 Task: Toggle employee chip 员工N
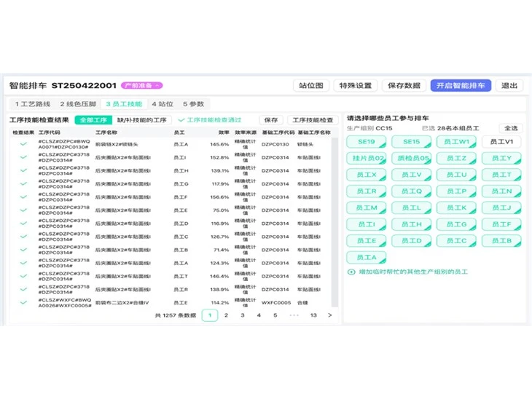501,191
